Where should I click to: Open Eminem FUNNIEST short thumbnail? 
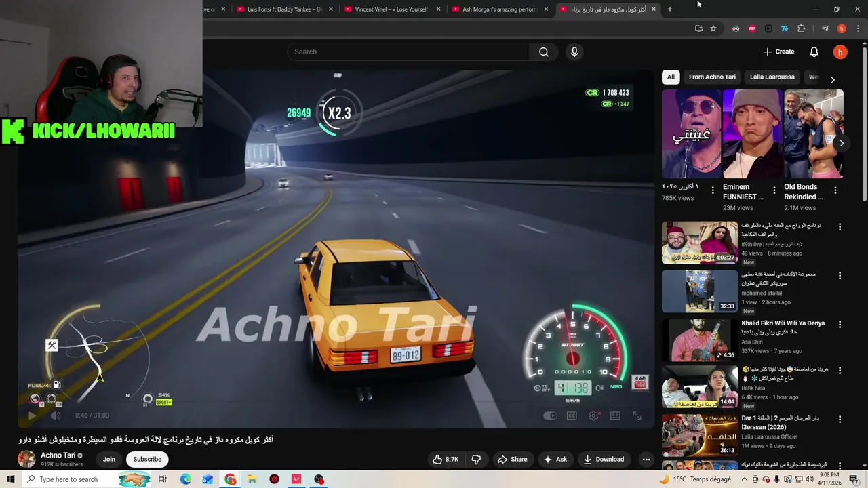coord(753,134)
